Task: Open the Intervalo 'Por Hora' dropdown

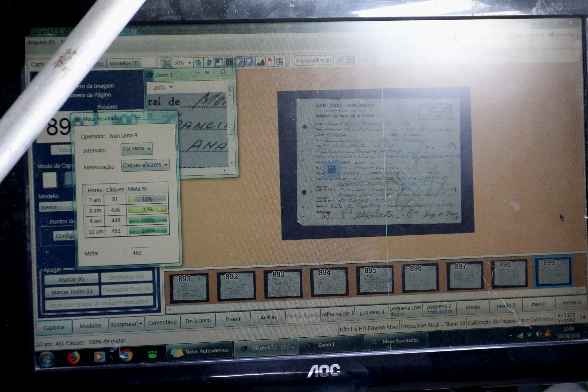Action: click(x=136, y=149)
